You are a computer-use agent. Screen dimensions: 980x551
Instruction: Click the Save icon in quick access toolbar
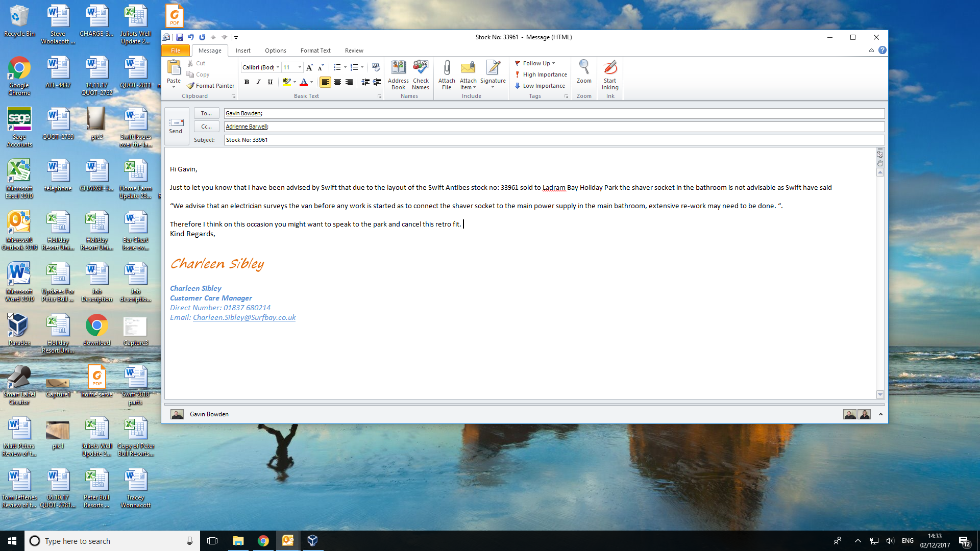pos(180,37)
